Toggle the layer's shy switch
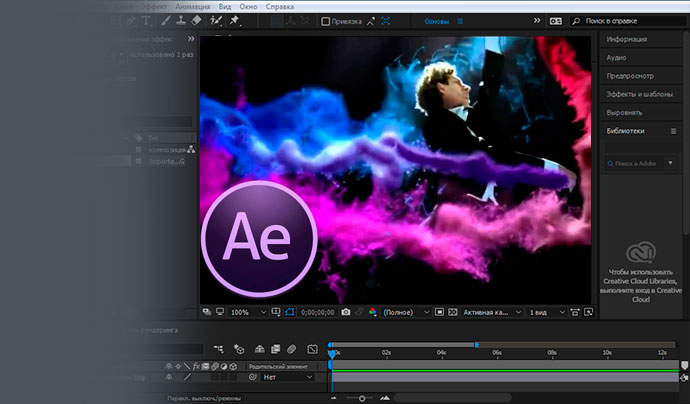This screenshot has width=690, height=404. coord(169,377)
